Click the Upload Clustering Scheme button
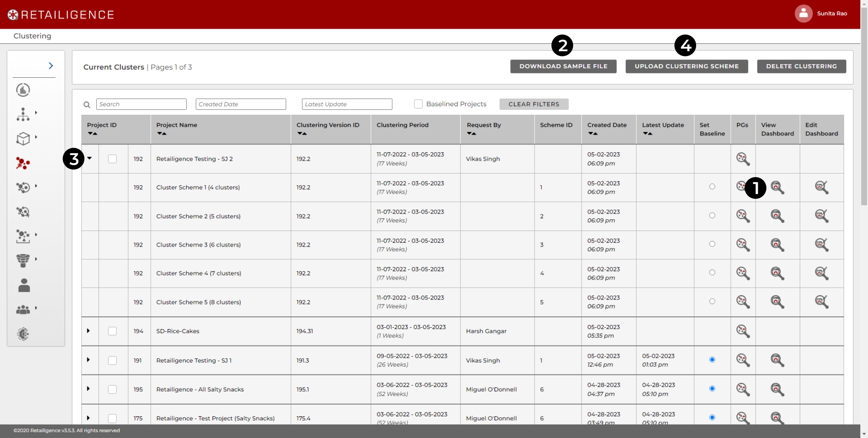The width and height of the screenshot is (868, 438). point(686,66)
